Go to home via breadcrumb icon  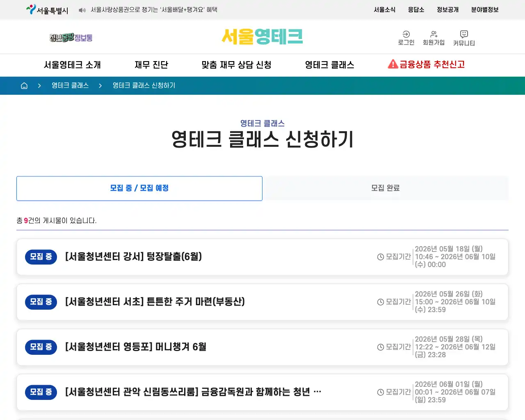[x=24, y=85]
